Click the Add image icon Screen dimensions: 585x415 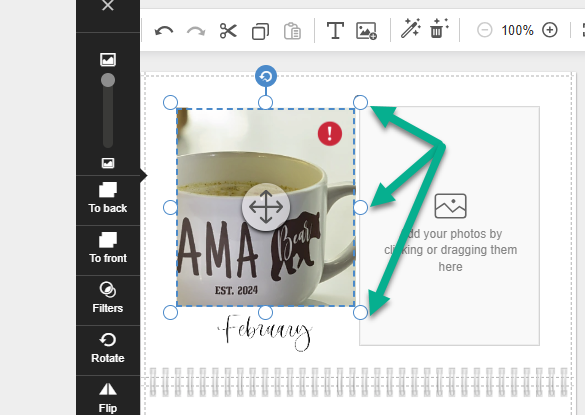point(366,31)
